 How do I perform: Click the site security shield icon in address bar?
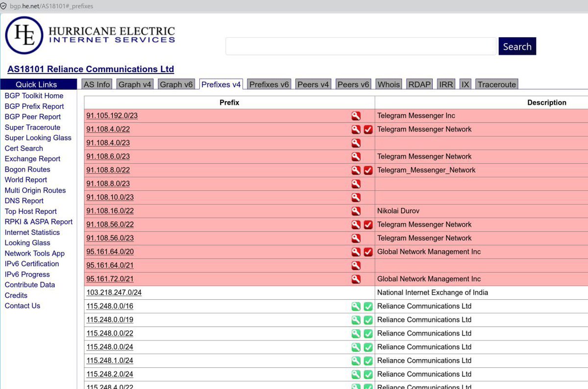coord(3,6)
